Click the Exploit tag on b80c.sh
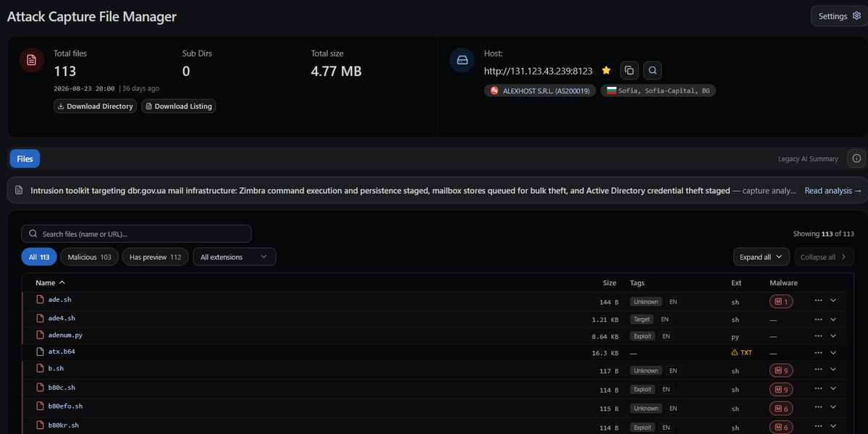 643,390
